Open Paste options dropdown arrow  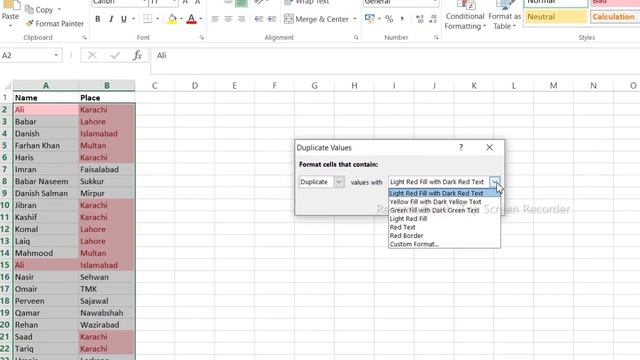[x=10, y=26]
